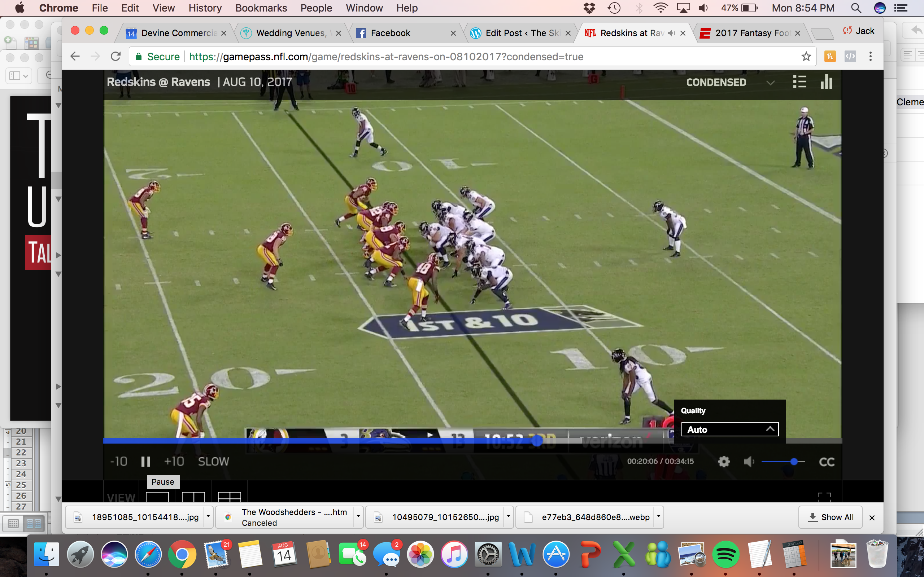Screen dimensions: 924x577
Task: Toggle closed captions with CC
Action: pos(827,462)
